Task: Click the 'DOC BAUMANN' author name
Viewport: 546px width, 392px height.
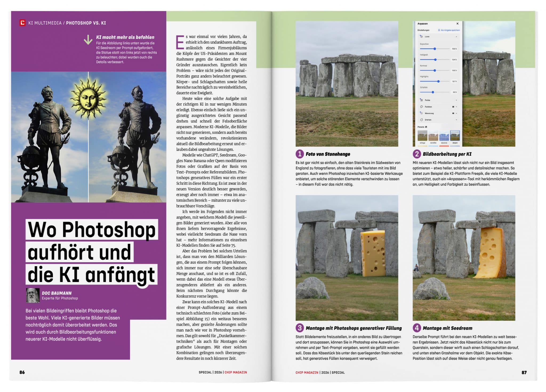Action: click(x=57, y=293)
